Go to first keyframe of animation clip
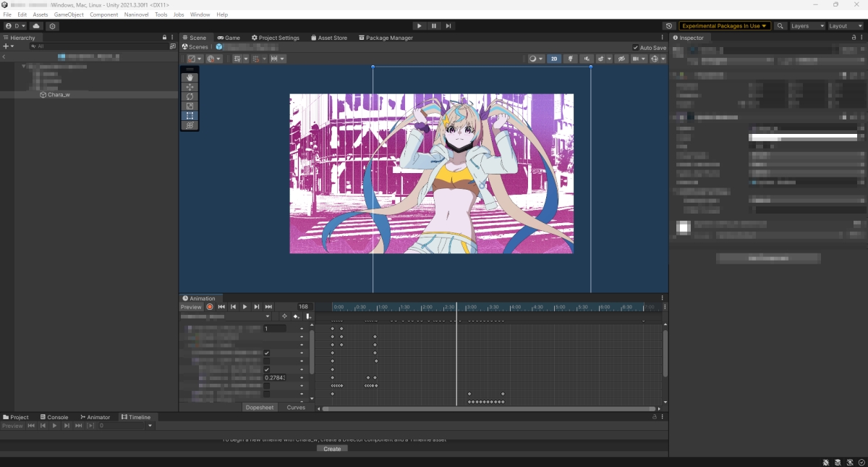This screenshot has height=467, width=868. (x=221, y=307)
